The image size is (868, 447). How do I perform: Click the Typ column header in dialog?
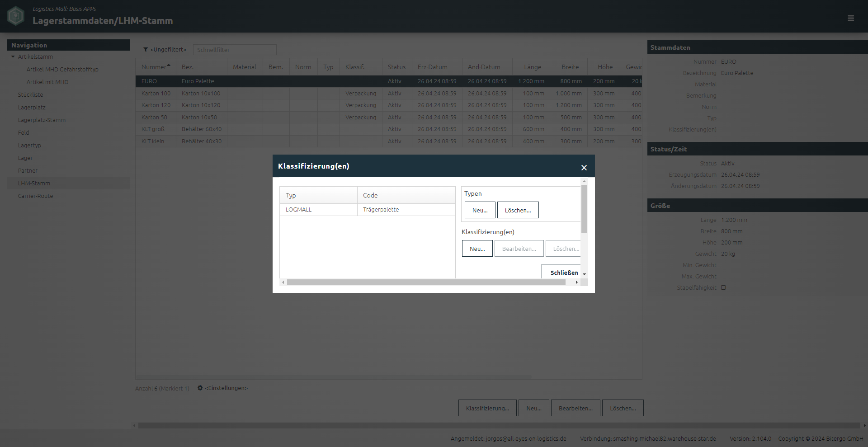click(318, 195)
